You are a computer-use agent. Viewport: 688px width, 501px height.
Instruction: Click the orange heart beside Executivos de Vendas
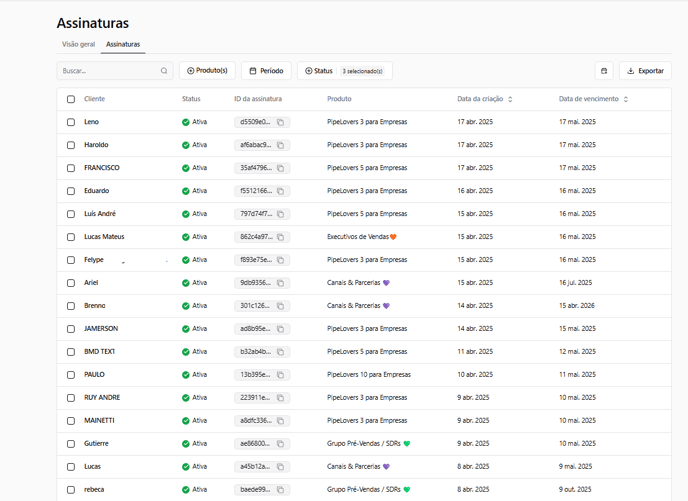pyautogui.click(x=393, y=237)
